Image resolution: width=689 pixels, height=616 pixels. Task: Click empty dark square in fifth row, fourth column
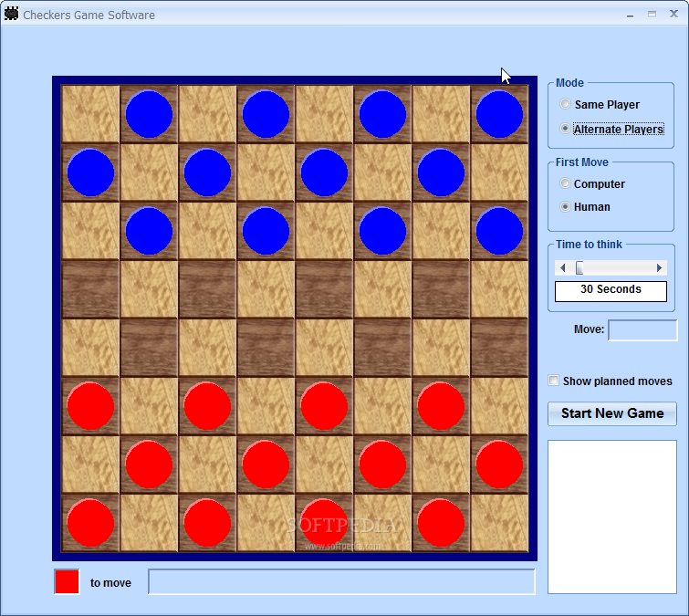(x=266, y=348)
